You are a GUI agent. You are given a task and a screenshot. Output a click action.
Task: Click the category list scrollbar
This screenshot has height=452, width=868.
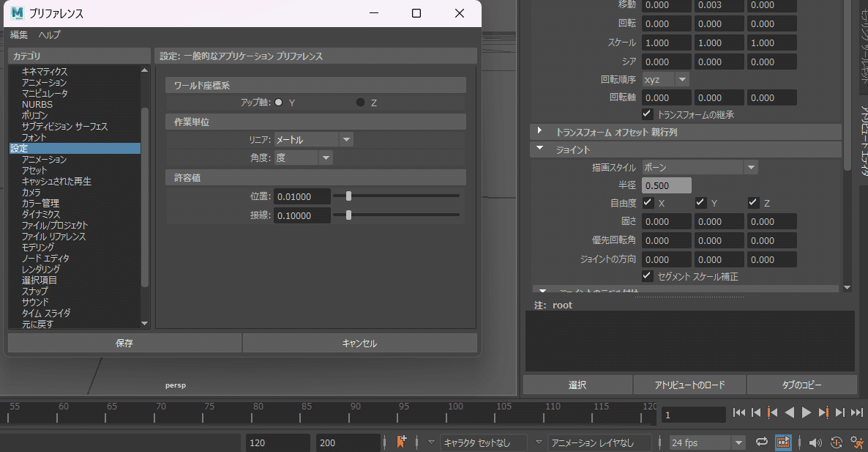pyautogui.click(x=145, y=197)
